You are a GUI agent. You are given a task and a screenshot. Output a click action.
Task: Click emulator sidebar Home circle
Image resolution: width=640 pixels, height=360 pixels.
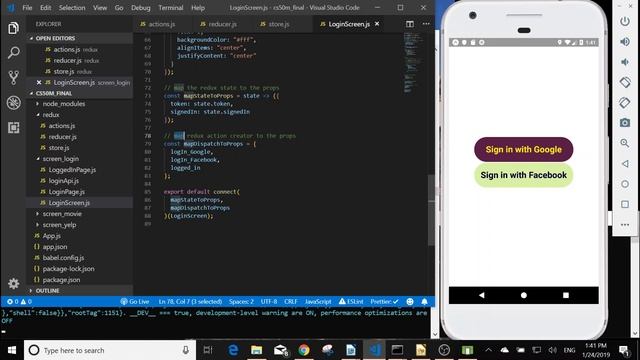coord(624,184)
